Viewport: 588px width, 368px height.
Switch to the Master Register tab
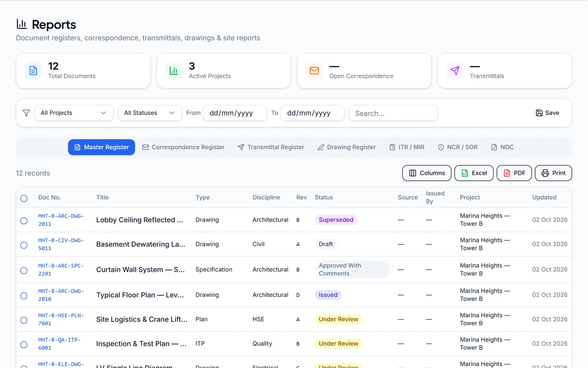tap(101, 147)
